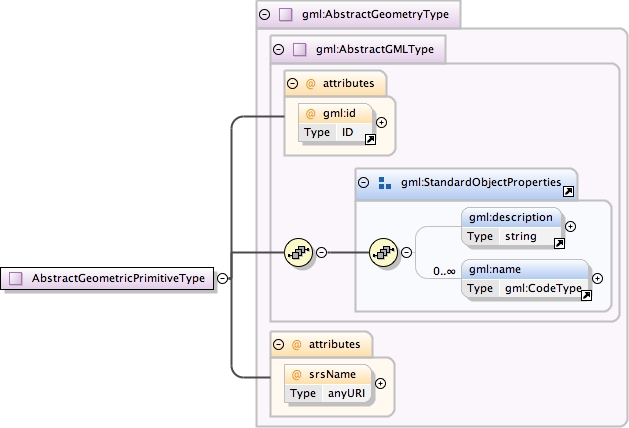
Task: Select the gml:CodeType type value
Action: tap(543, 288)
